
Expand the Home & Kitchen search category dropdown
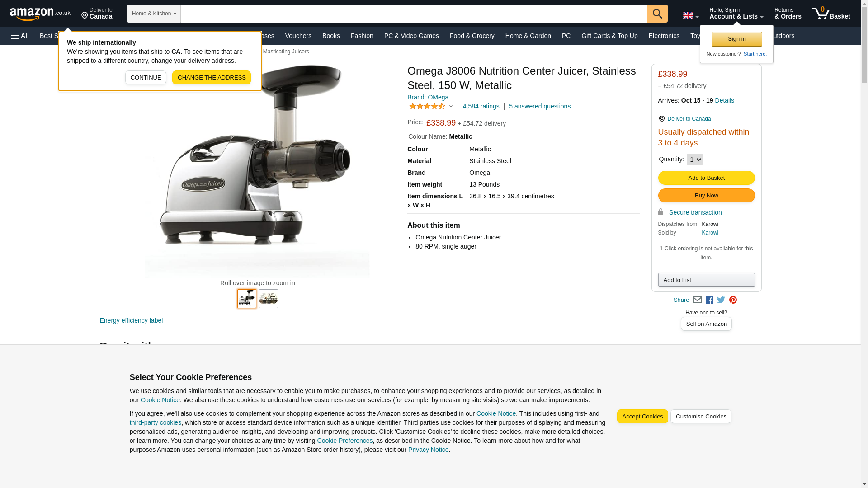pyautogui.click(x=154, y=14)
